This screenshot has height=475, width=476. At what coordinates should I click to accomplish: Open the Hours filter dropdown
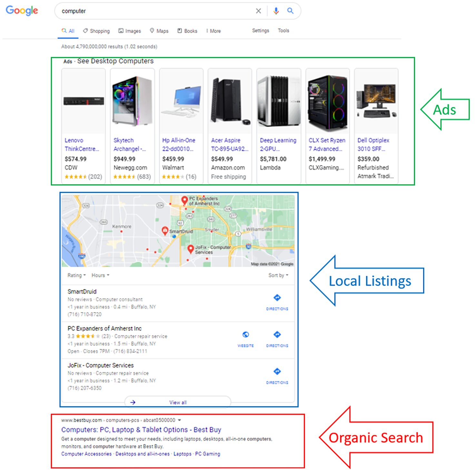(100, 275)
